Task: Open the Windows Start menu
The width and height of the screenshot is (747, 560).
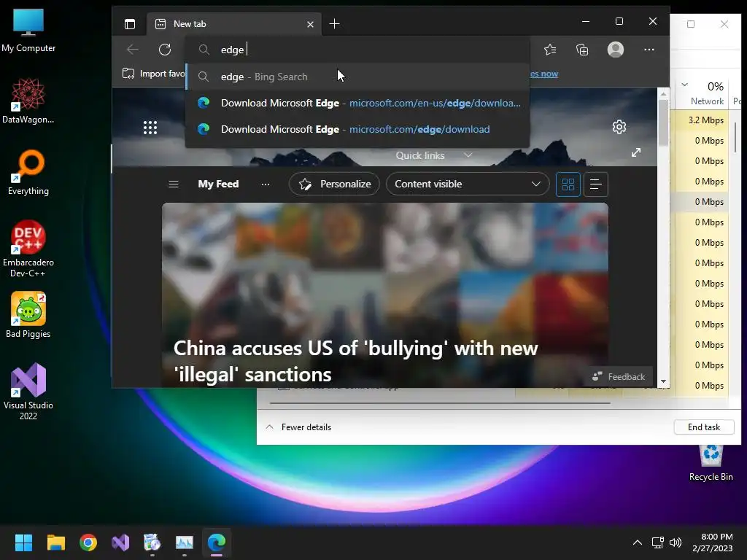Action: tap(23, 542)
